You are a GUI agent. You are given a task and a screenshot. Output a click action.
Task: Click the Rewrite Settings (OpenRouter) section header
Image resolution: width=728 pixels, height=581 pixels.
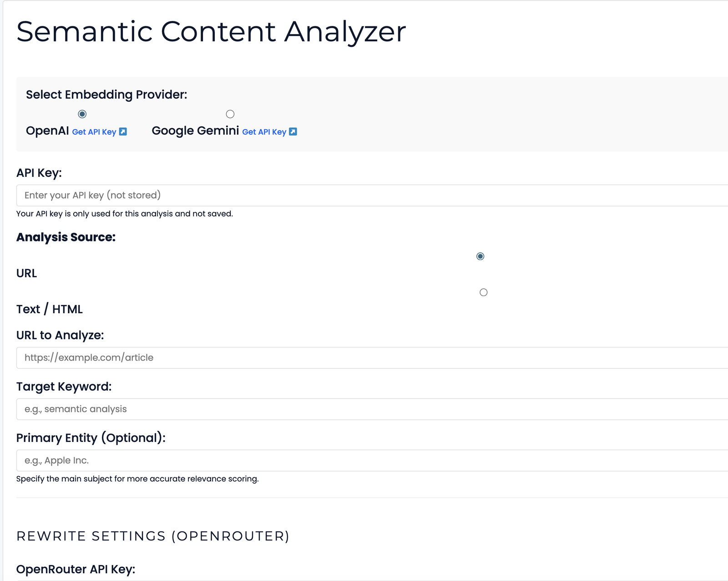coord(153,536)
